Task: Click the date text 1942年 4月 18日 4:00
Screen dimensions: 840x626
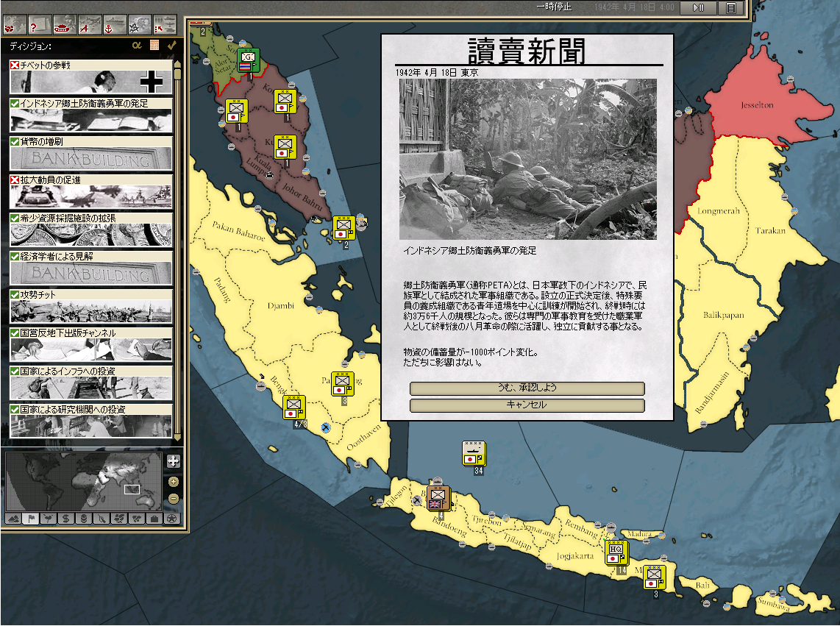Action: click(x=634, y=7)
